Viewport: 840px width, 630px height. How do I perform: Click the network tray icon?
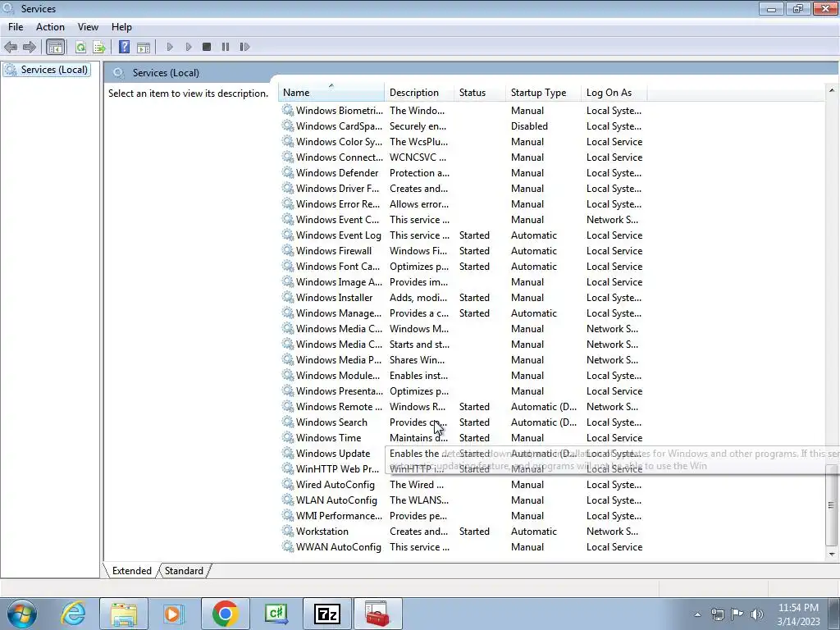(x=717, y=614)
